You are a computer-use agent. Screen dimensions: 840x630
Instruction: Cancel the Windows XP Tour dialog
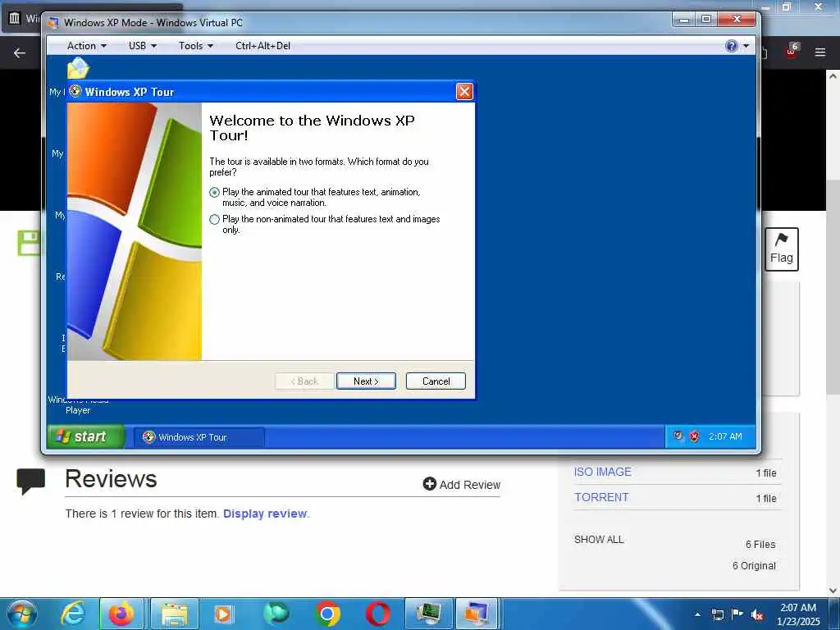pos(436,381)
